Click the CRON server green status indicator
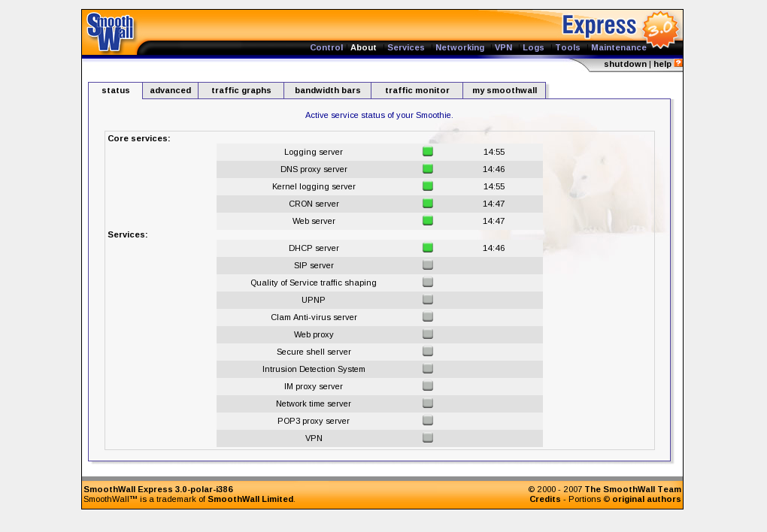This screenshot has width=767, height=532. [x=428, y=204]
